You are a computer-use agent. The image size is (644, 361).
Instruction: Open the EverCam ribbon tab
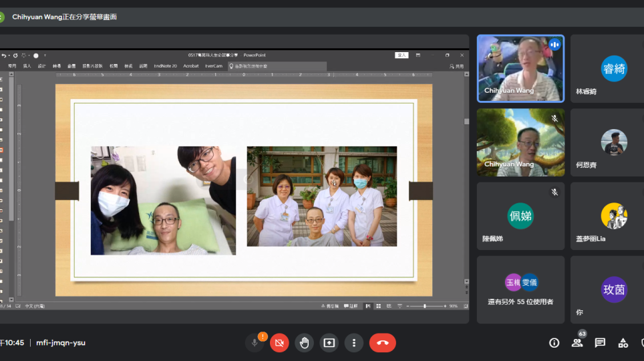coord(214,66)
